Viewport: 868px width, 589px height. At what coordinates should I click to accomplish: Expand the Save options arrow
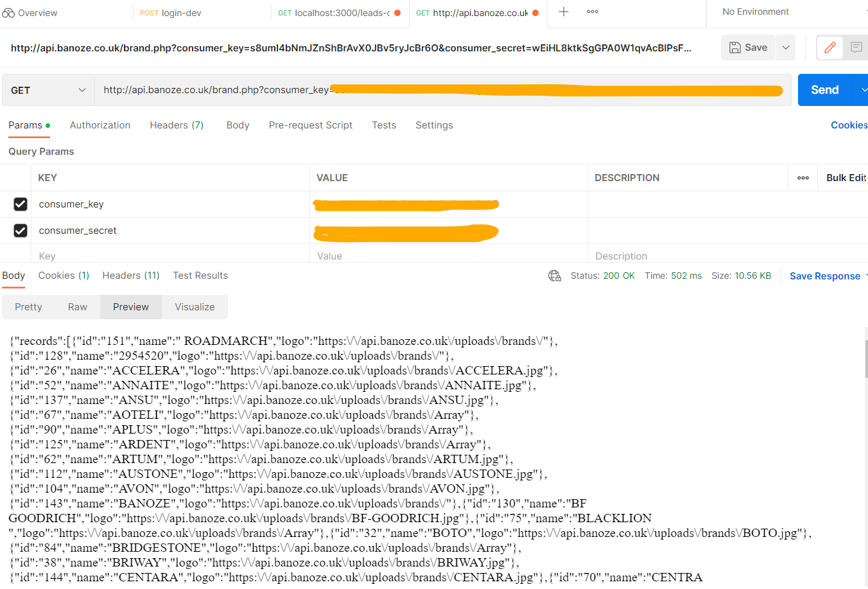click(786, 48)
